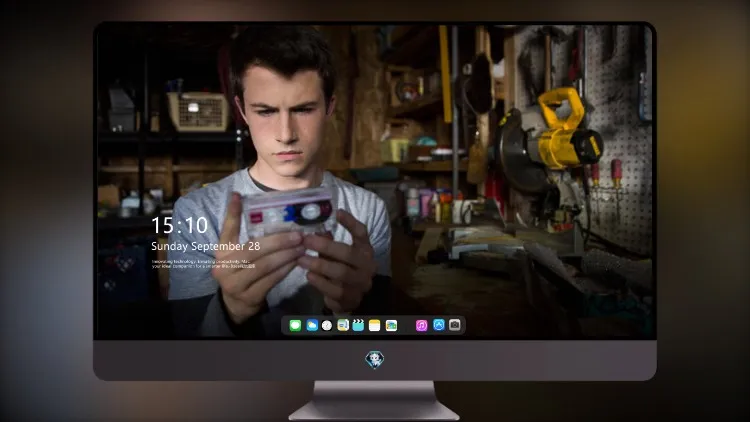
Task: Open the Photos gallery icon in dock
Action: pos(391,325)
